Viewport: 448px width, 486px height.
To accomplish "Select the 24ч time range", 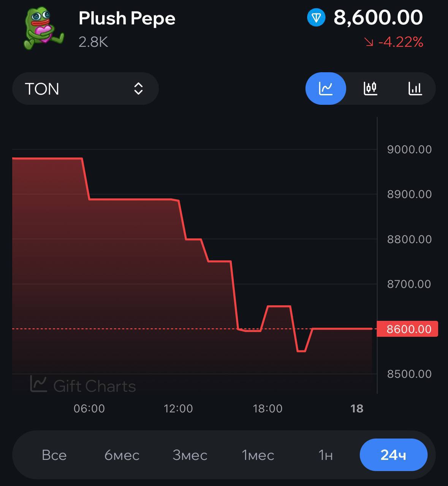I will [393, 455].
